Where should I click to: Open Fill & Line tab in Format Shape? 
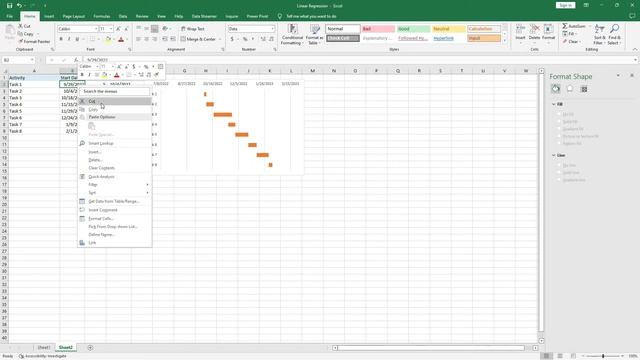556,89
